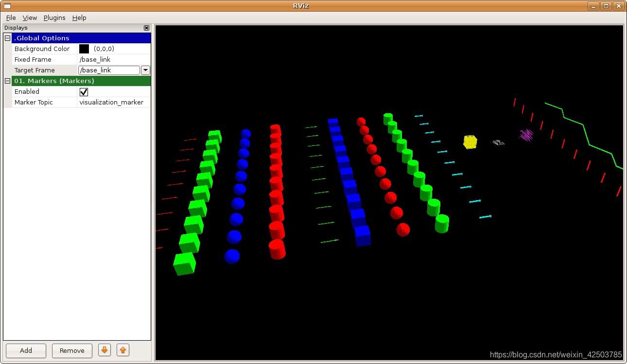Click the magenta points marker in 3D view
The image size is (627, 364).
[x=526, y=135]
